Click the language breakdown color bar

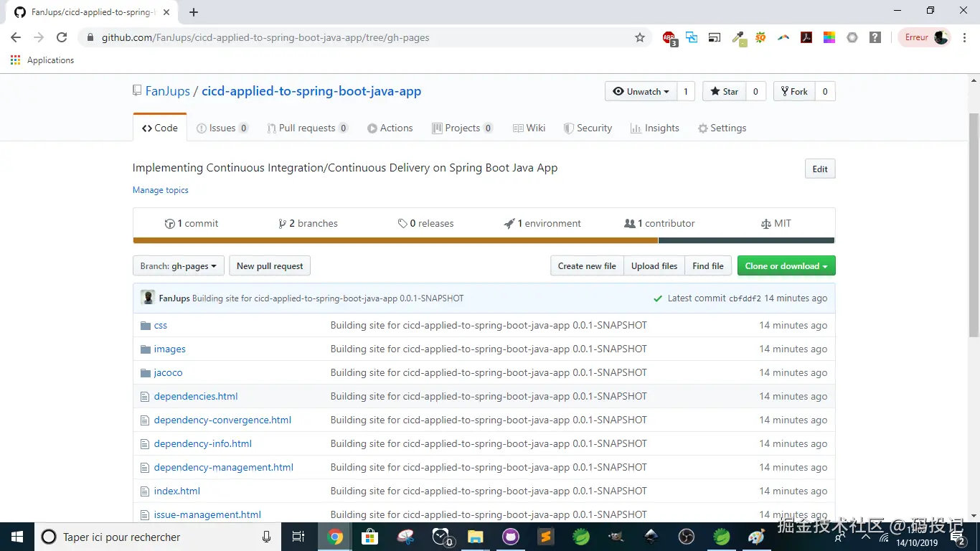484,240
